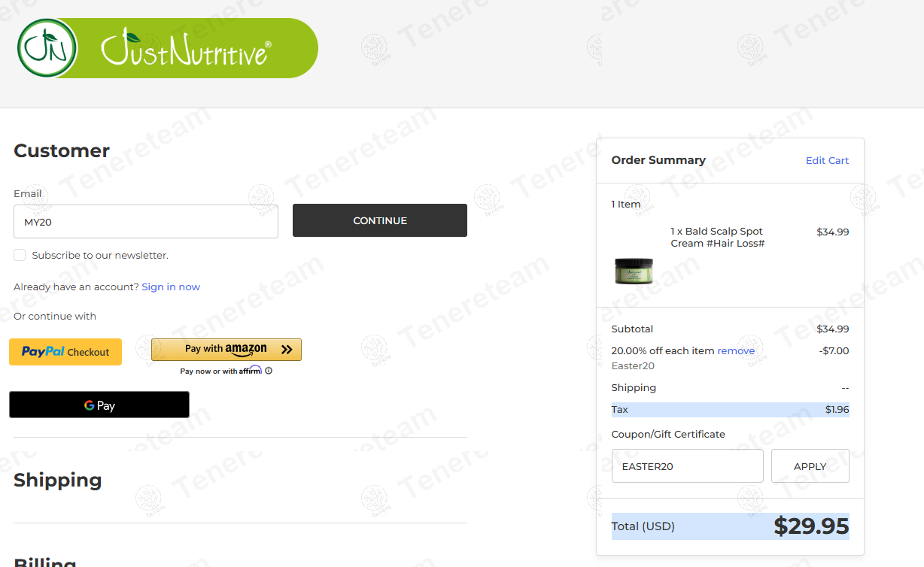The height and width of the screenshot is (567, 924).
Task: Focus the Email input field
Action: point(146,222)
